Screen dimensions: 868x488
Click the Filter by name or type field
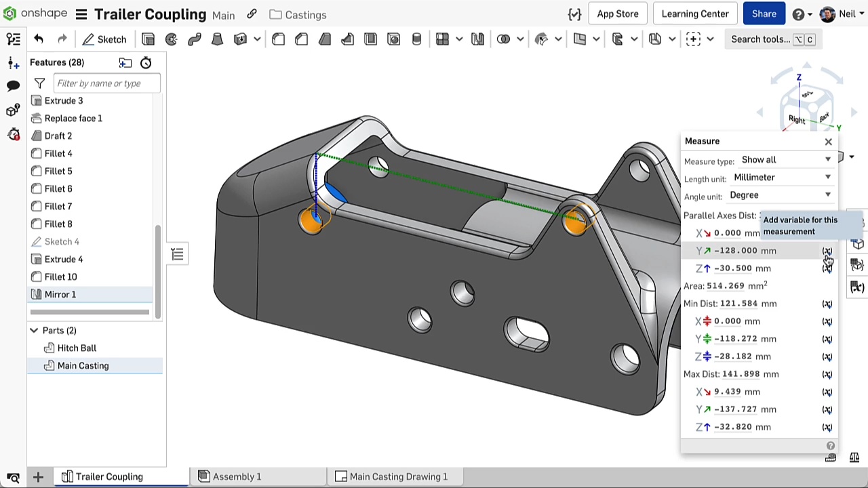(x=106, y=83)
